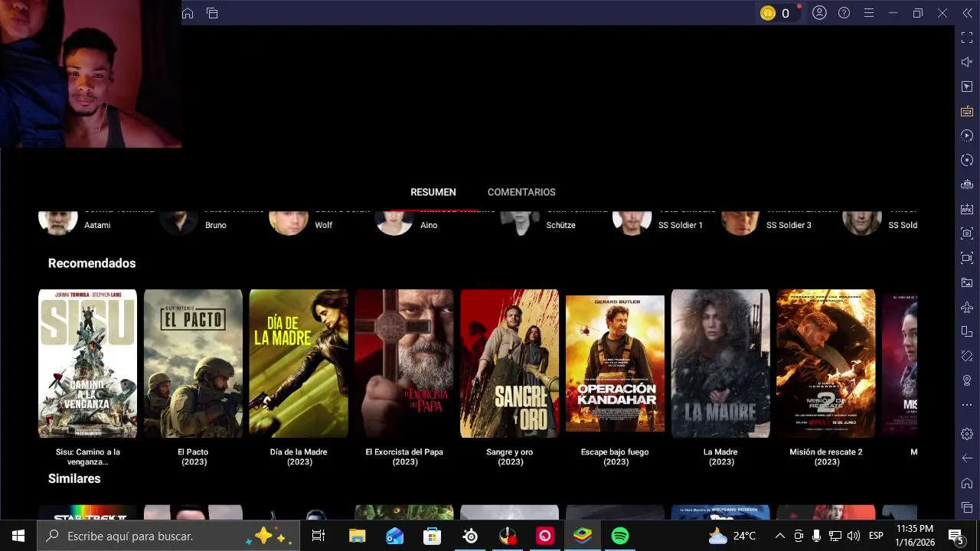This screenshot has width=980, height=551.
Task: Open El Exorcista del Papa poster
Action: (x=404, y=364)
